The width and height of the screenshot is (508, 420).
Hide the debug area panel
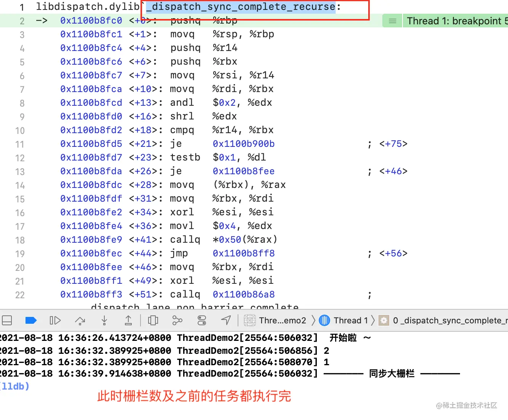pyautogui.click(x=7, y=320)
